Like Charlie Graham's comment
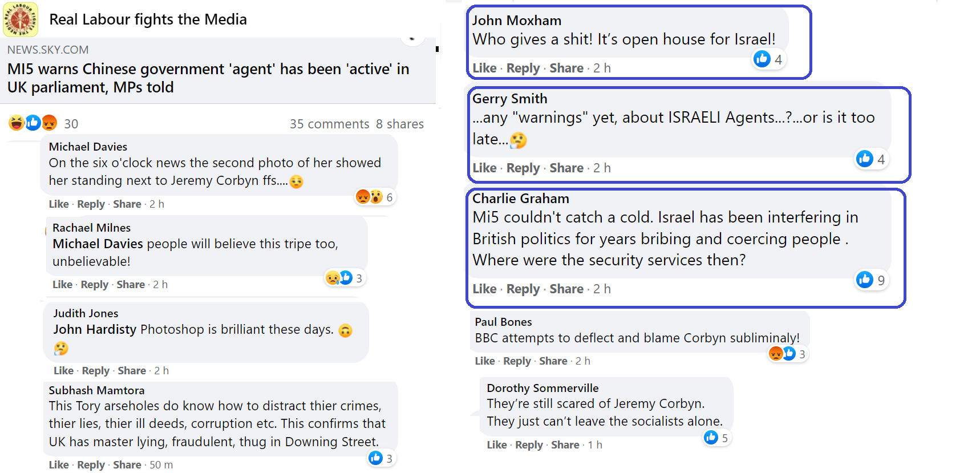 pos(484,289)
